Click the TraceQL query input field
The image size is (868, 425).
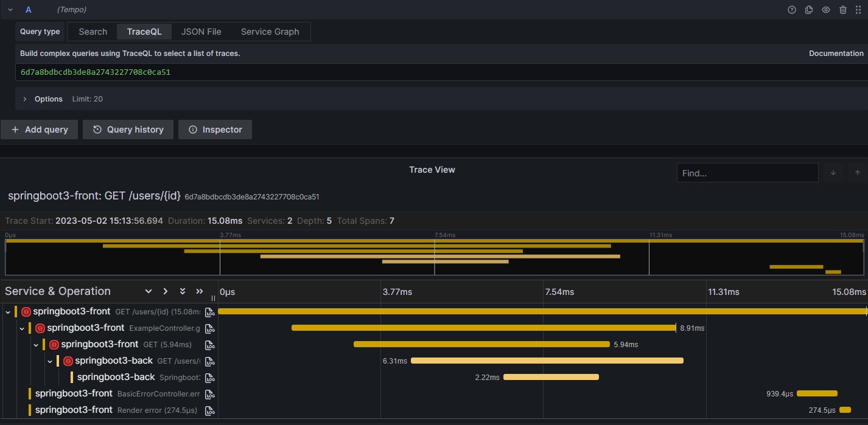point(441,72)
